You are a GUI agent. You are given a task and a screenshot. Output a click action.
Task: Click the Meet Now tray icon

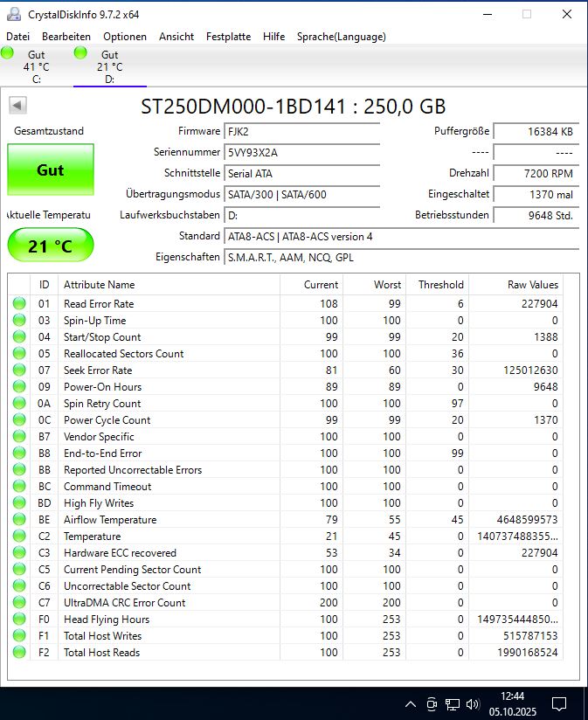432,704
